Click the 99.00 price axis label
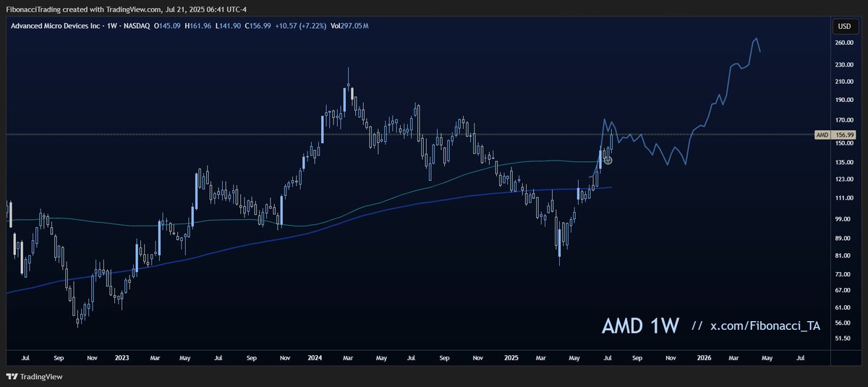Viewport: 868px width, 387px height. (x=843, y=219)
